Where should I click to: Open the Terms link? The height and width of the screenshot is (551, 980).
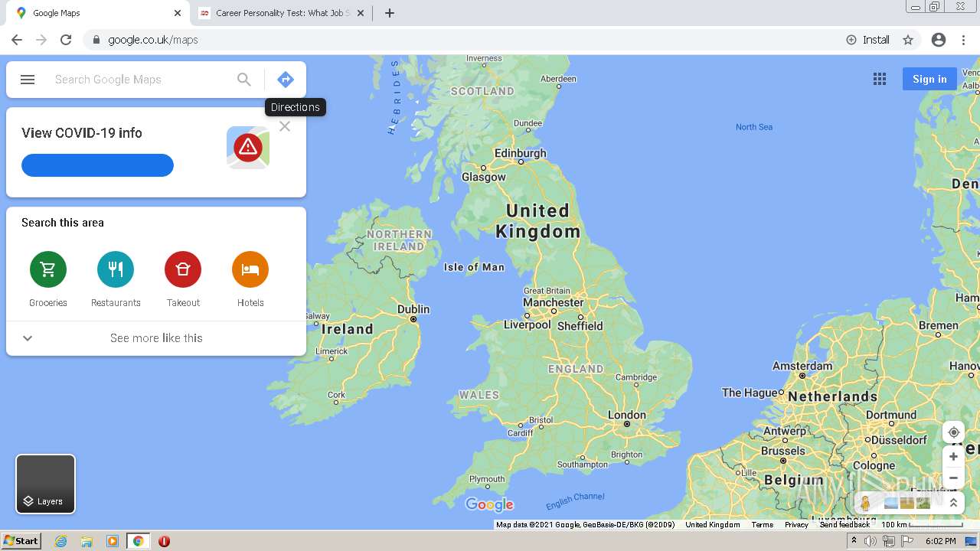[762, 525]
